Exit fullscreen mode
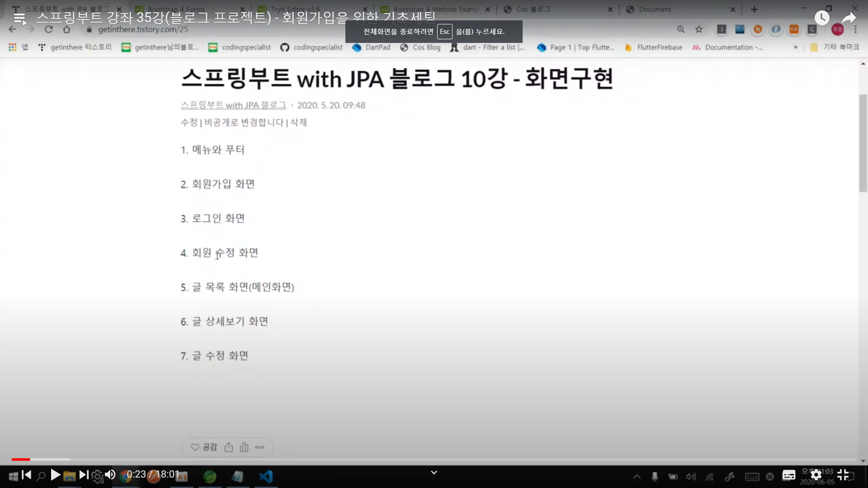The height and width of the screenshot is (488, 868). coord(843,475)
